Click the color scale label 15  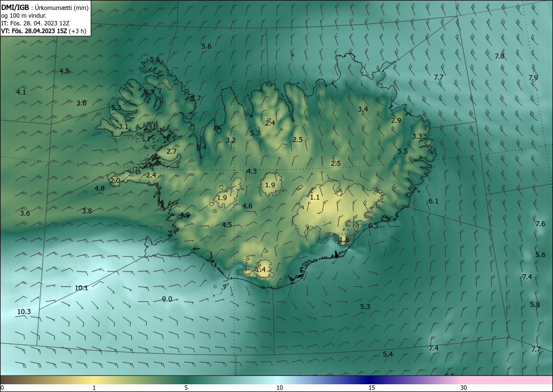pos(372,388)
